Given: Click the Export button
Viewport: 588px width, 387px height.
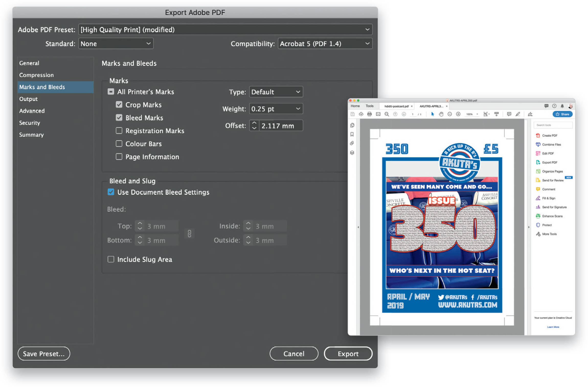Looking at the screenshot, I should coord(348,353).
